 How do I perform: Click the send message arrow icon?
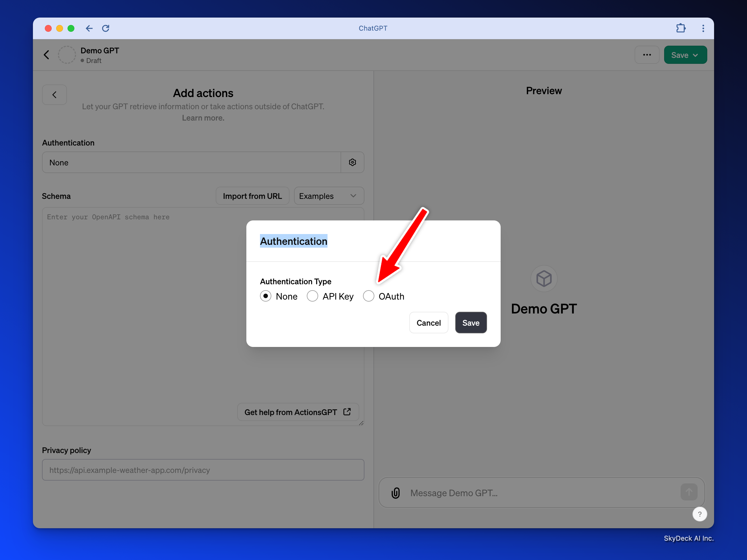[x=689, y=492]
